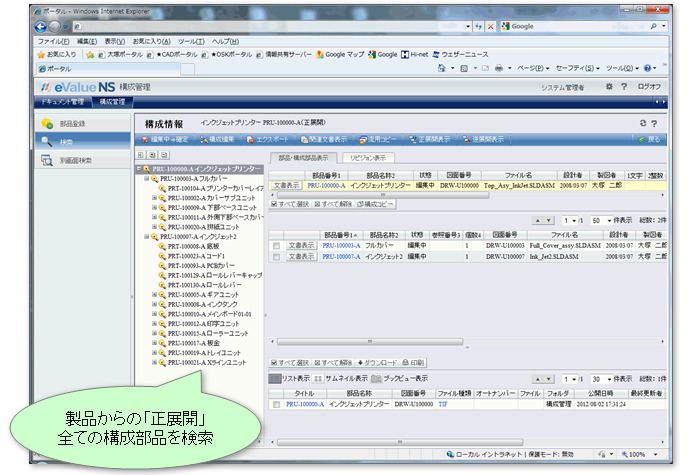The image size is (700, 475).
Task: Expand the PRU-100005-A ギアユニット node
Action: (154, 295)
